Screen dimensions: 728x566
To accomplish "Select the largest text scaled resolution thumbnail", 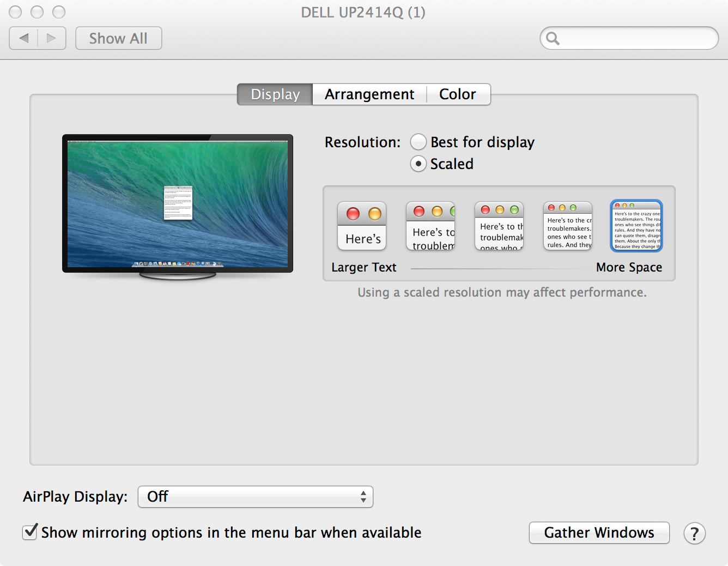I will click(x=362, y=226).
